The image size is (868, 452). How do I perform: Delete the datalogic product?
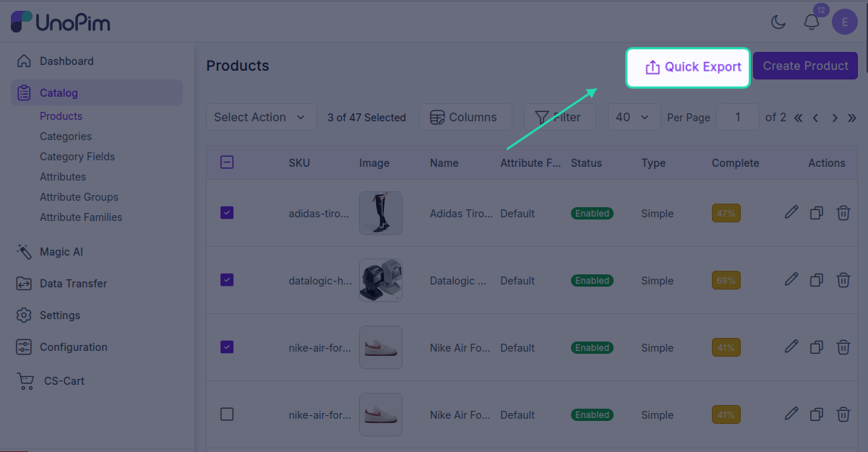tap(843, 280)
